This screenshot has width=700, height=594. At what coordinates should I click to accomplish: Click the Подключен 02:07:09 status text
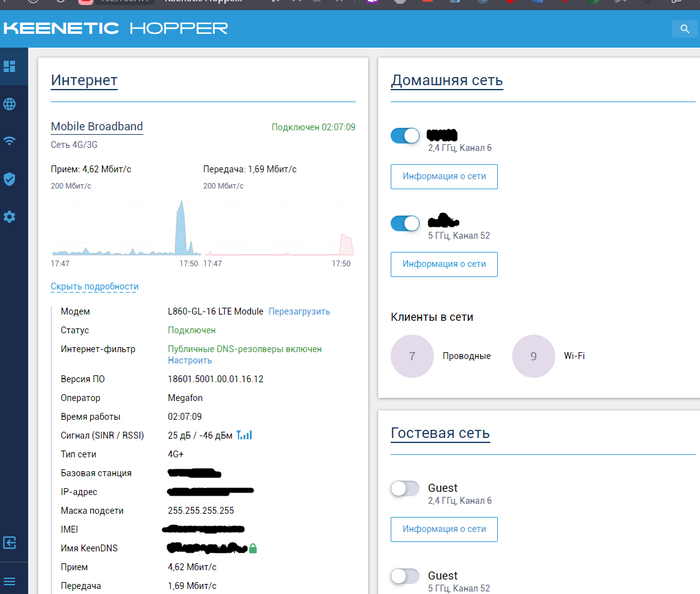(313, 127)
